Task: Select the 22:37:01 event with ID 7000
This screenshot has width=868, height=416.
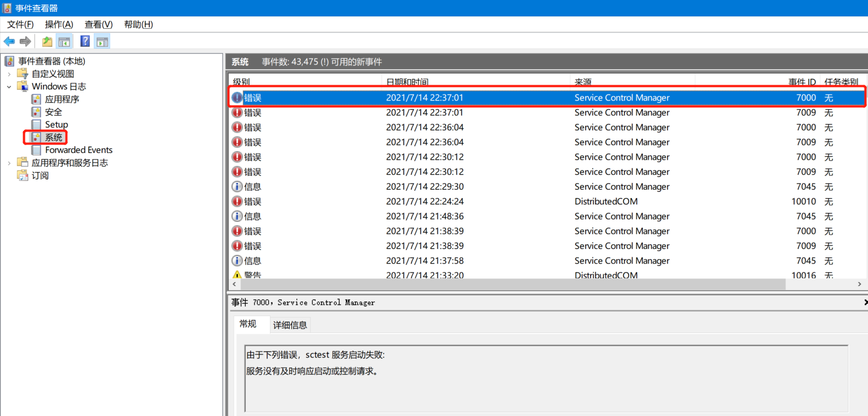Action: click(x=547, y=98)
